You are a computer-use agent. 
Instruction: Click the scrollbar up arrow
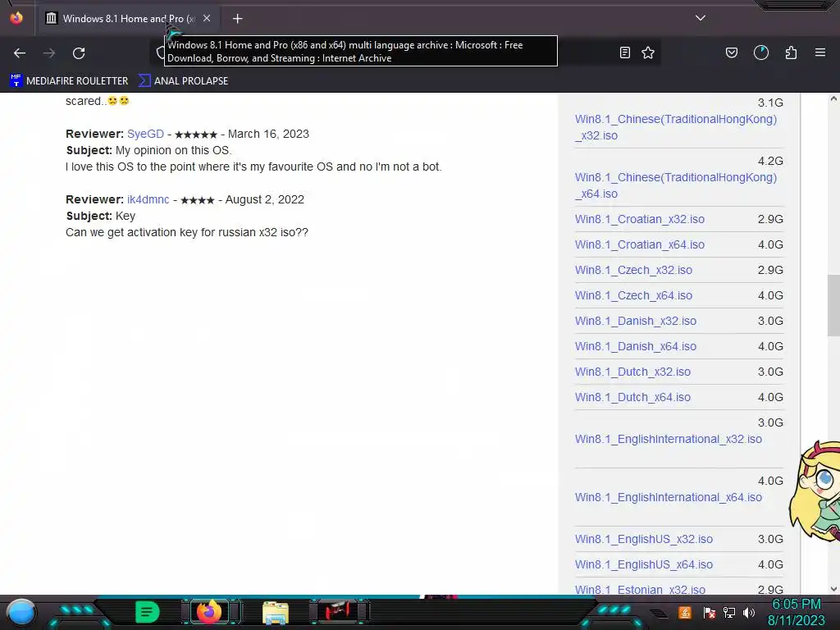coord(833,98)
